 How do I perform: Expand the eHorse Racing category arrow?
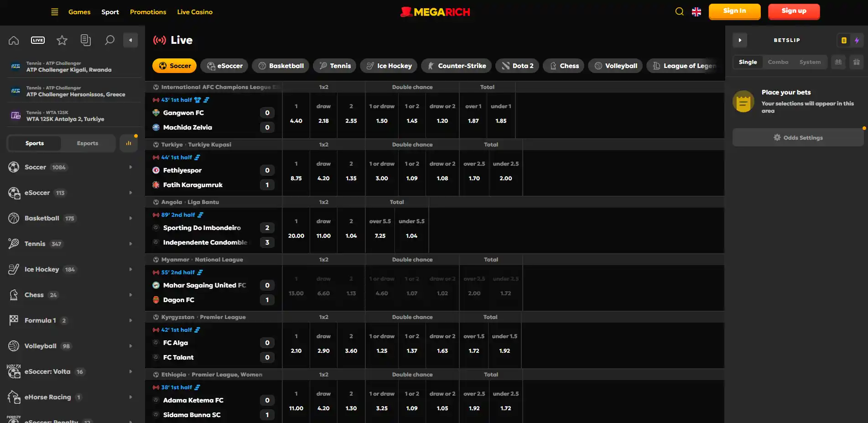pos(130,397)
